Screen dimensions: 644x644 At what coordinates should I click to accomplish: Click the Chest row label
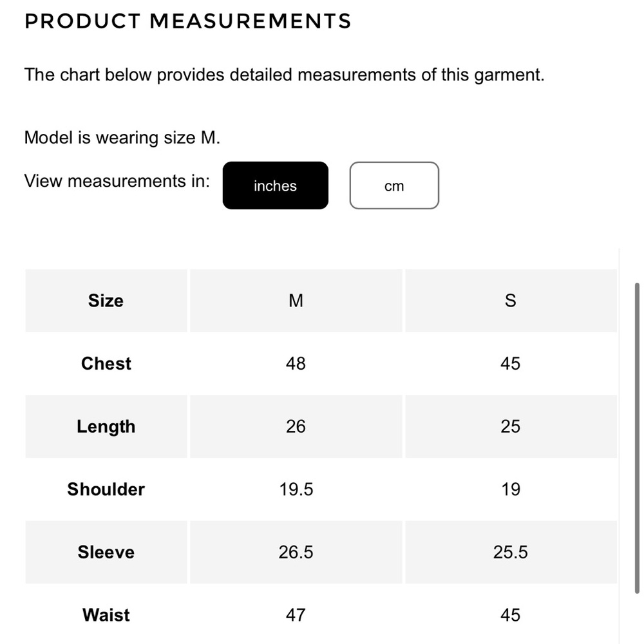pyautogui.click(x=106, y=364)
